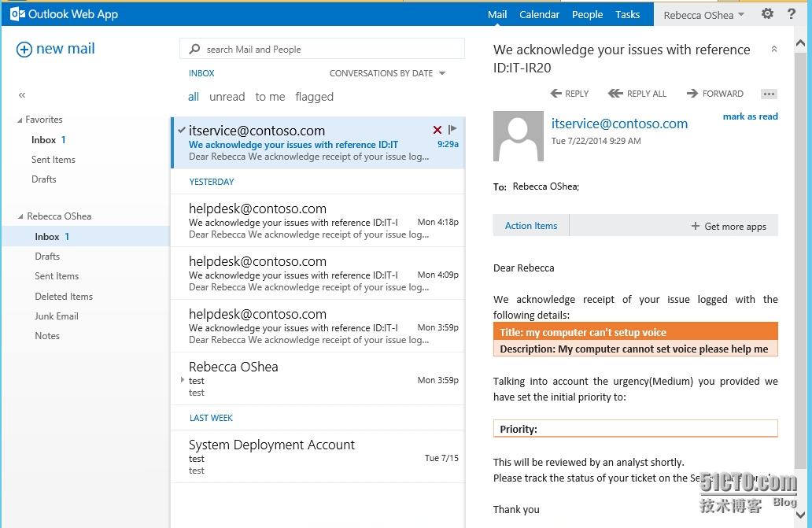Screen dimensions: 812x528
Task: Click the 'new mail' link
Action: [65, 49]
